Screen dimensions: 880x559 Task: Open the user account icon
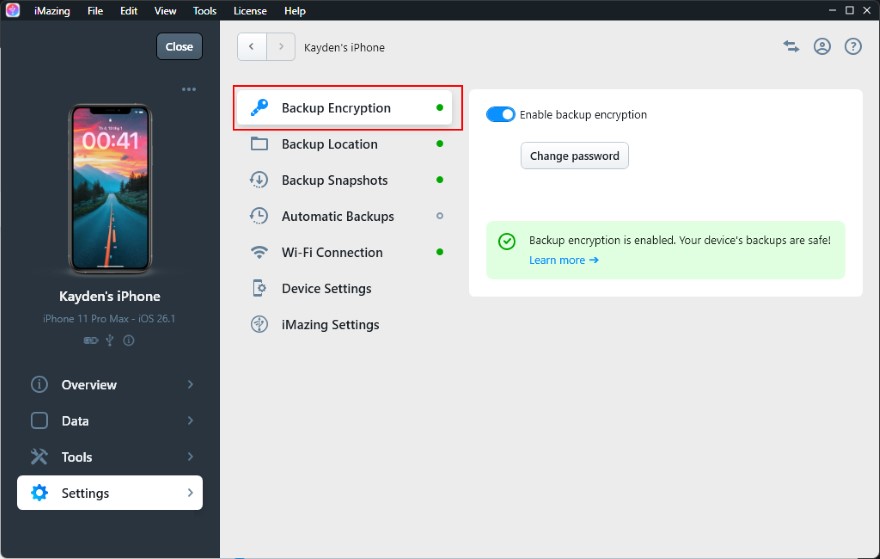pyautogui.click(x=822, y=47)
